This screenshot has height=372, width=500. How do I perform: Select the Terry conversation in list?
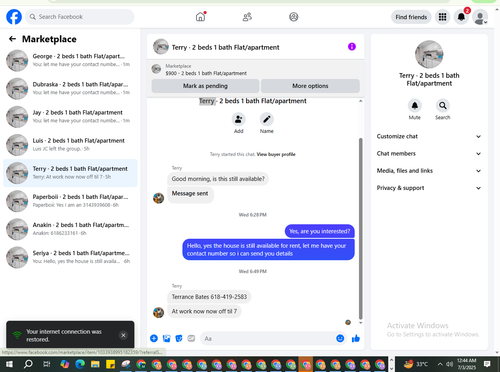(x=70, y=173)
